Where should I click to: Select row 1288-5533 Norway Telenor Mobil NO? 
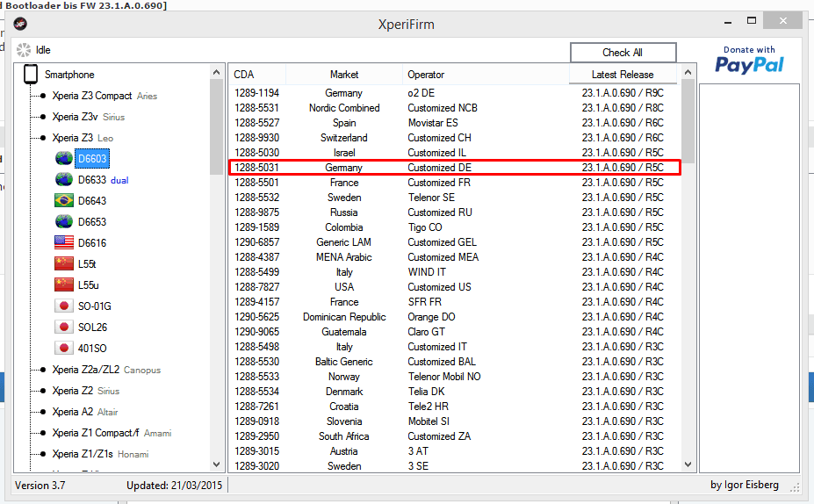[454, 377]
